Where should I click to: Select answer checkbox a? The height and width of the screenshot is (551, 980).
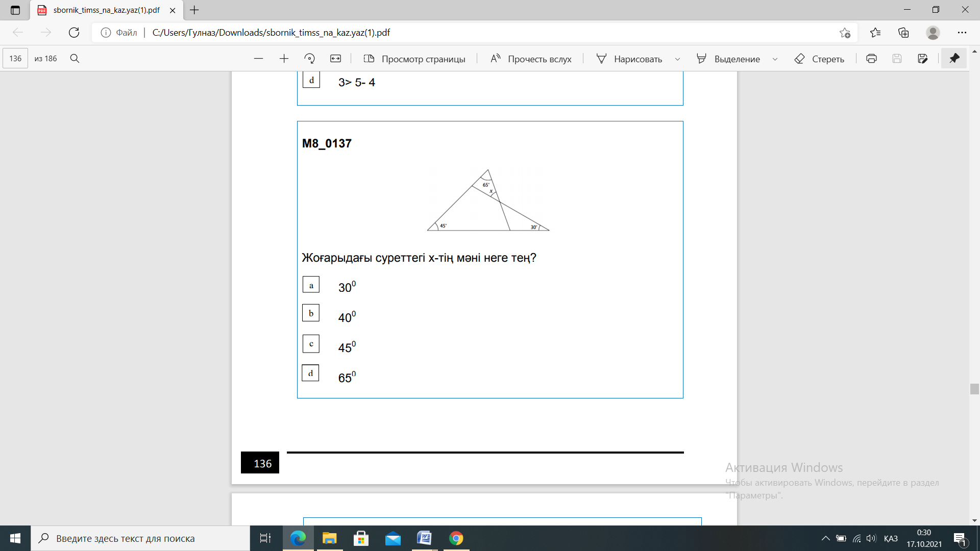tap(311, 285)
